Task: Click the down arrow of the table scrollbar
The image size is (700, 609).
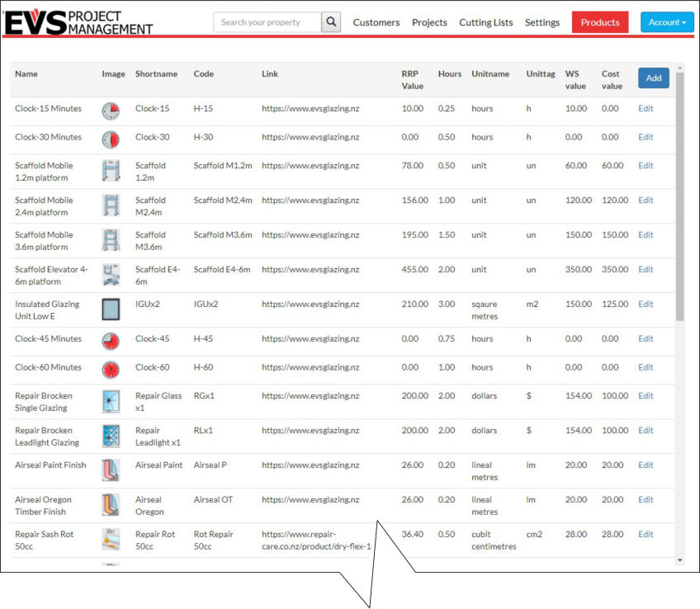Action: coord(680,560)
